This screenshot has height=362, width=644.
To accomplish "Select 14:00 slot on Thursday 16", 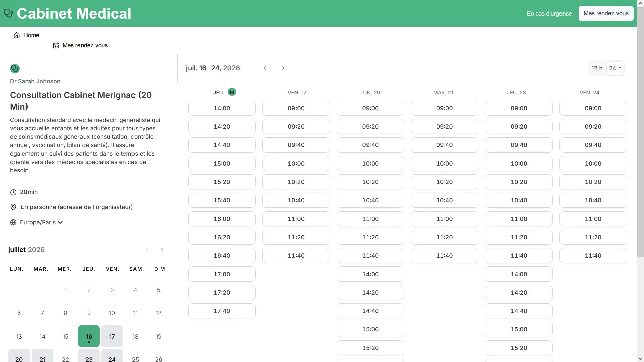I will click(222, 108).
